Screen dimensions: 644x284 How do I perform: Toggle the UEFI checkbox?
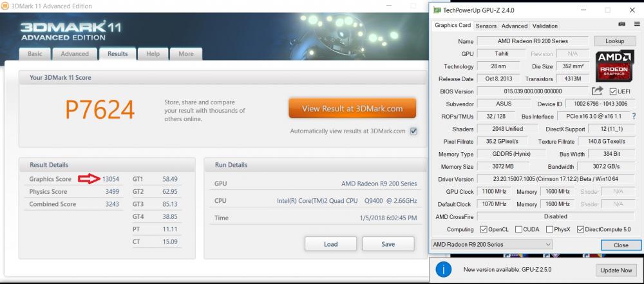tap(613, 91)
